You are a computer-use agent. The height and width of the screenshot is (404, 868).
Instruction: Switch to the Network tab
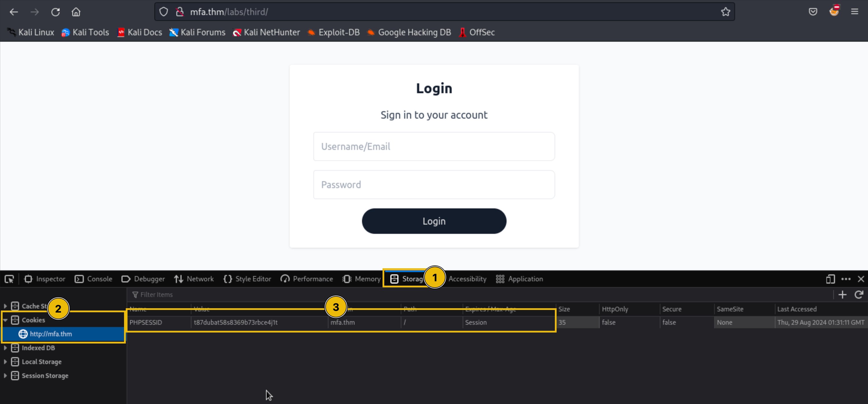tap(194, 279)
